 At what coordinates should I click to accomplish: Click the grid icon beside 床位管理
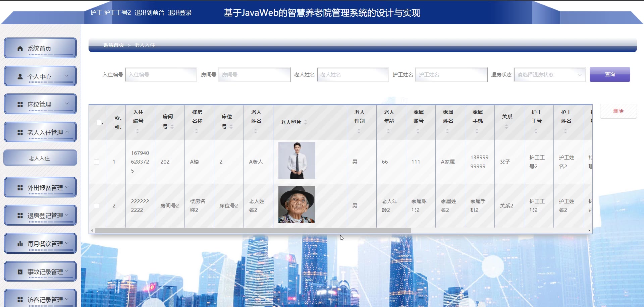(20, 105)
